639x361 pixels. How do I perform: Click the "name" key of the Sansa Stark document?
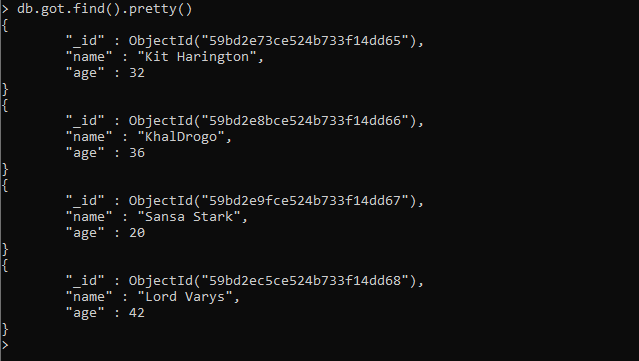pyautogui.click(x=89, y=216)
